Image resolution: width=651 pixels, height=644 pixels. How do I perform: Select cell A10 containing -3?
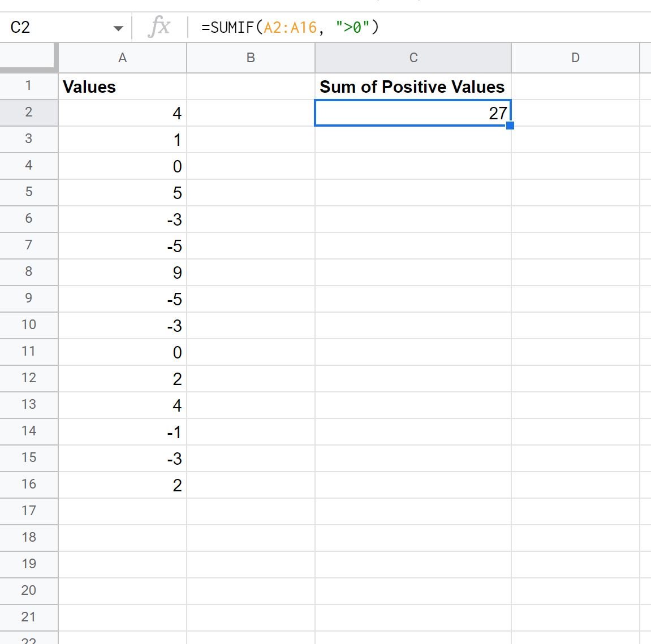[123, 325]
